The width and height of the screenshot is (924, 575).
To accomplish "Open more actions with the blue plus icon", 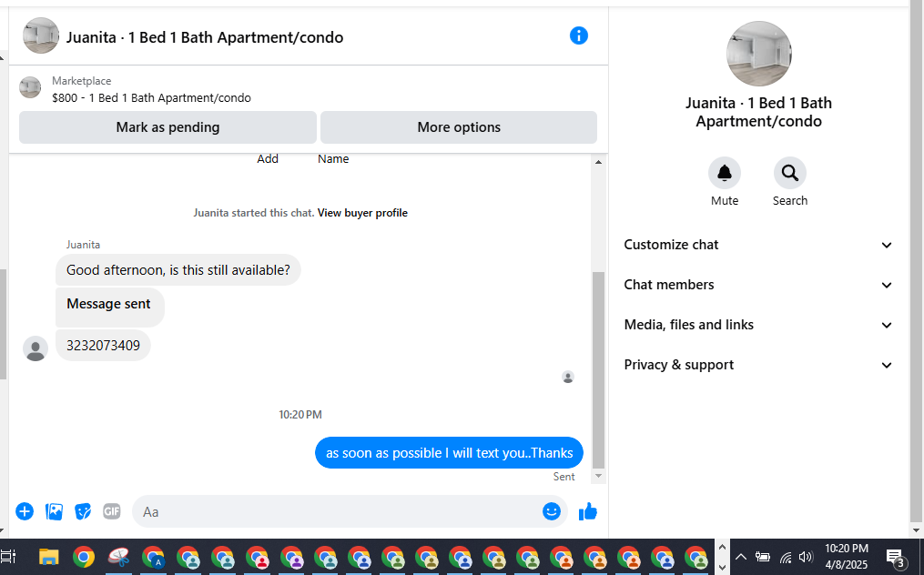I will pos(25,511).
